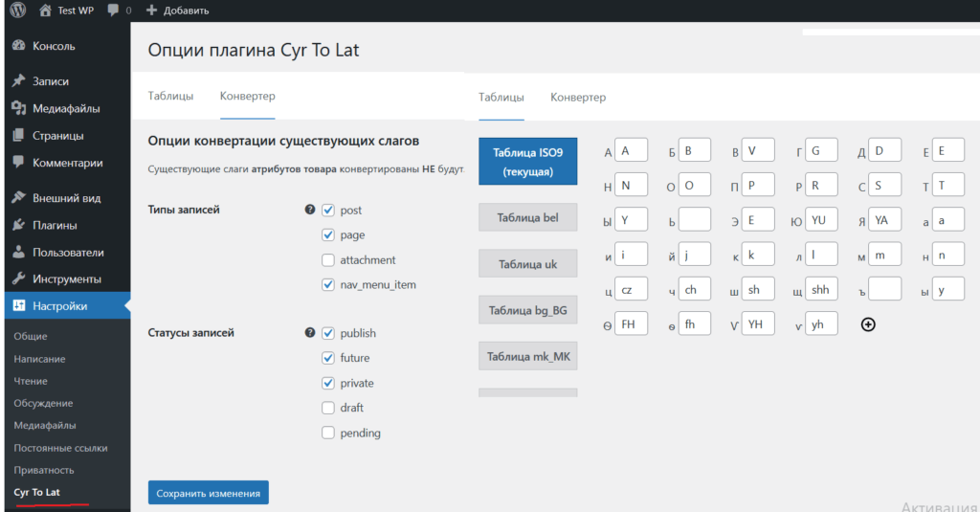The height and width of the screenshot is (512, 980).
Task: Click the input field for letter Ю
Action: coord(821,220)
